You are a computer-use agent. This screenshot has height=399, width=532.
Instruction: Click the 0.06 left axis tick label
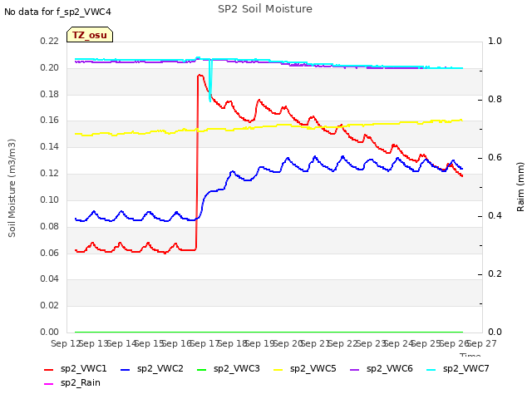pyautogui.click(x=49, y=253)
